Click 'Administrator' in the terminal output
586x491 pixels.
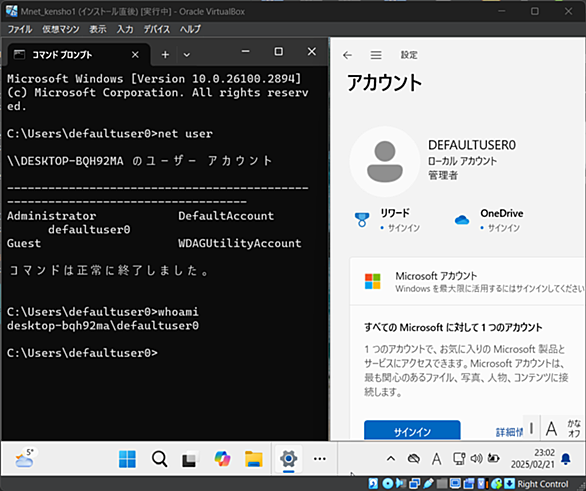click(x=52, y=216)
